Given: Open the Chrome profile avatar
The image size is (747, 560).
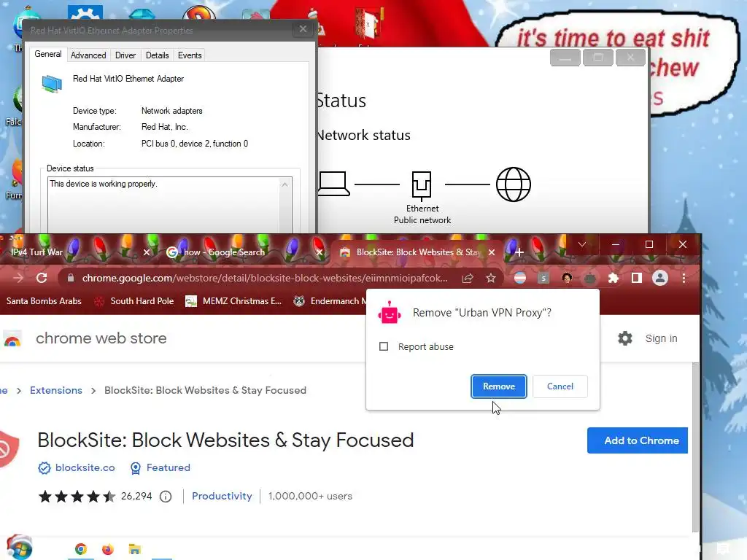Looking at the screenshot, I should pyautogui.click(x=659, y=278).
